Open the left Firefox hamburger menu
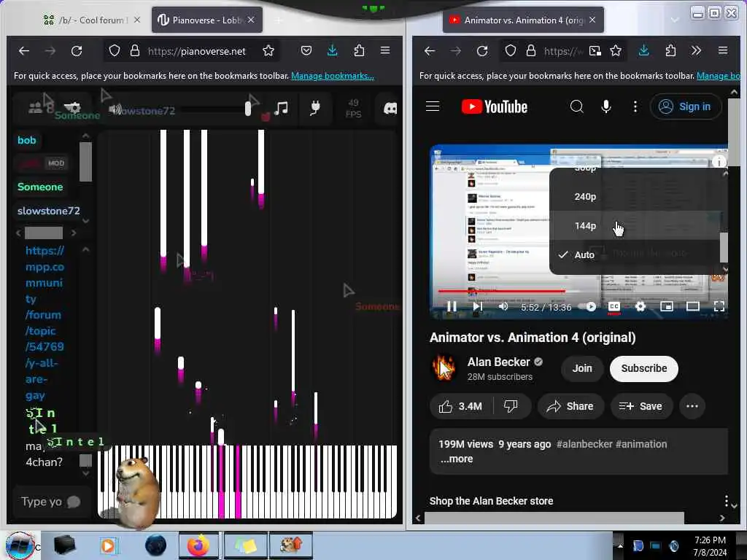Screen dimensions: 747x560 [x=385, y=50]
